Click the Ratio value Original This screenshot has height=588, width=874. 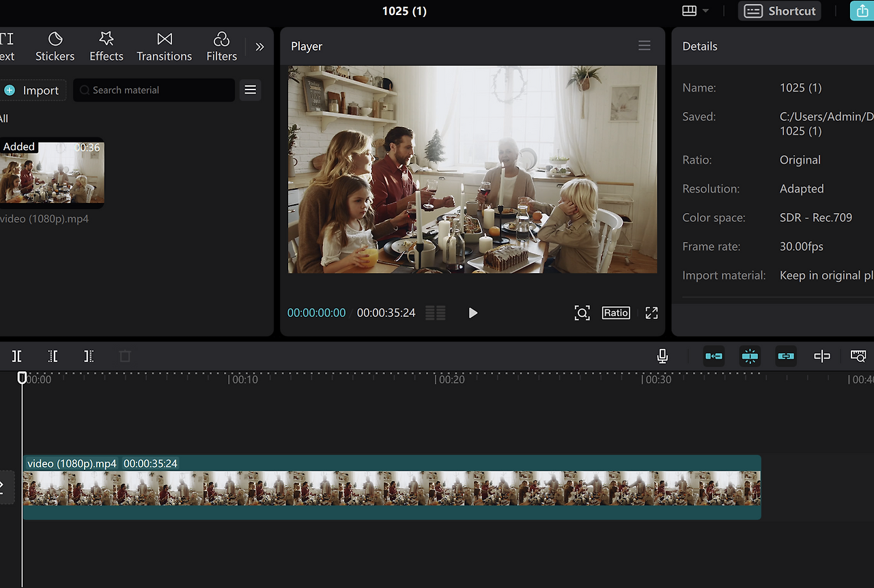pyautogui.click(x=800, y=160)
